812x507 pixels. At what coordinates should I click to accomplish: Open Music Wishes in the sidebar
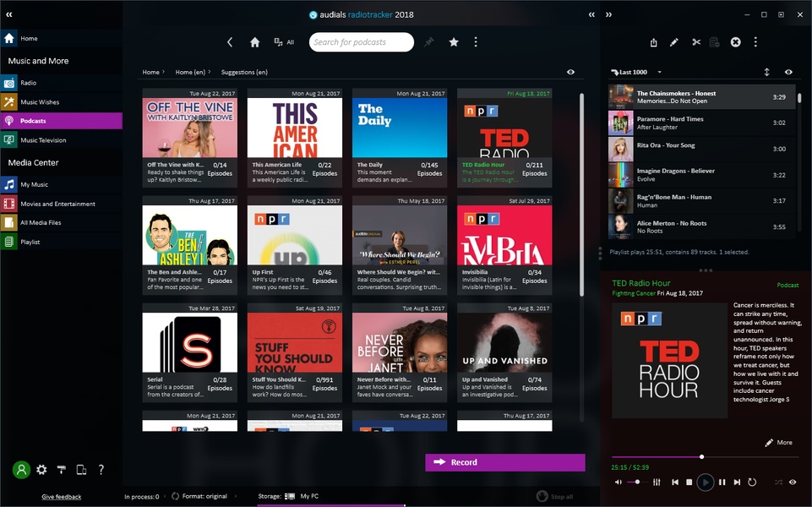click(x=40, y=102)
